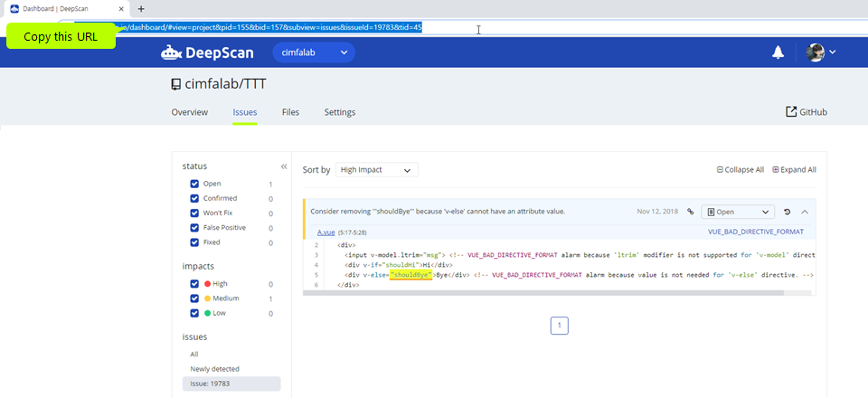This screenshot has height=398, width=868.
Task: Toggle the False Positive checkbox
Action: (194, 228)
